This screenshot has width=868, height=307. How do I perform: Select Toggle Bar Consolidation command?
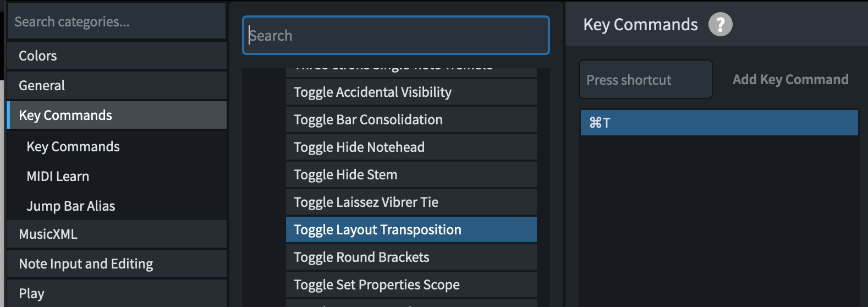(x=411, y=120)
